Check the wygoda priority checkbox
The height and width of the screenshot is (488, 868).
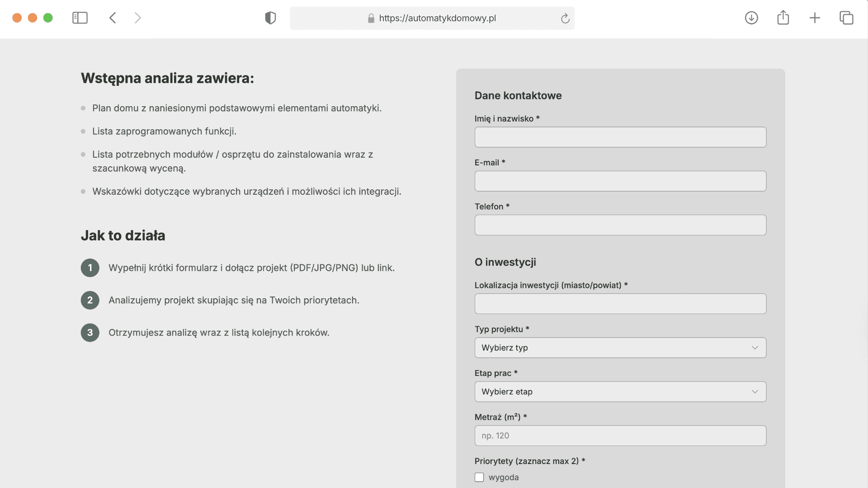[x=479, y=477]
